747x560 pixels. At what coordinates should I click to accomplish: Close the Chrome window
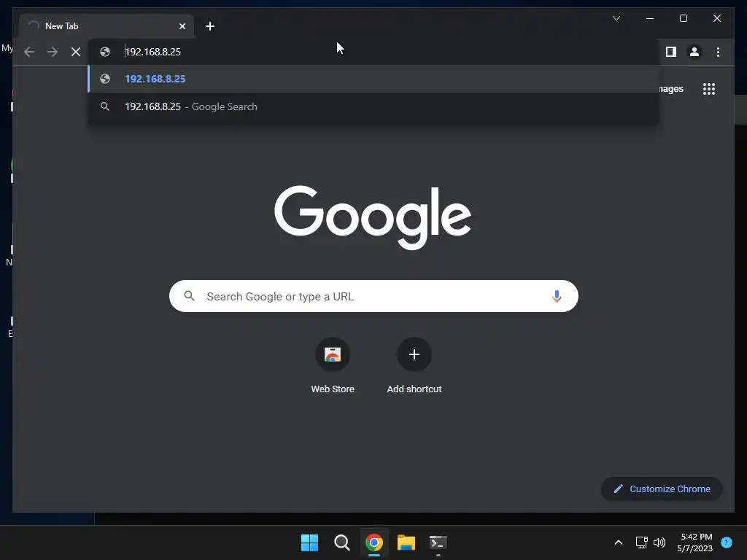coord(717,18)
